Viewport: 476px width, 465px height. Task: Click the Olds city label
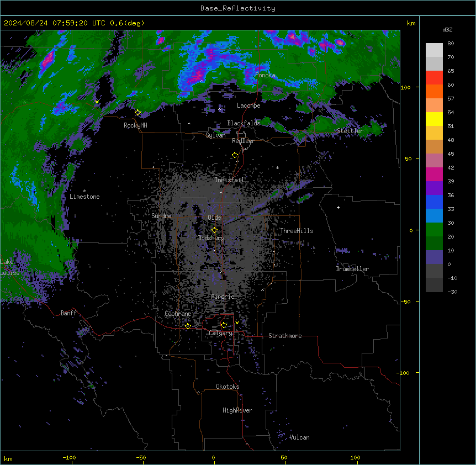point(214,218)
